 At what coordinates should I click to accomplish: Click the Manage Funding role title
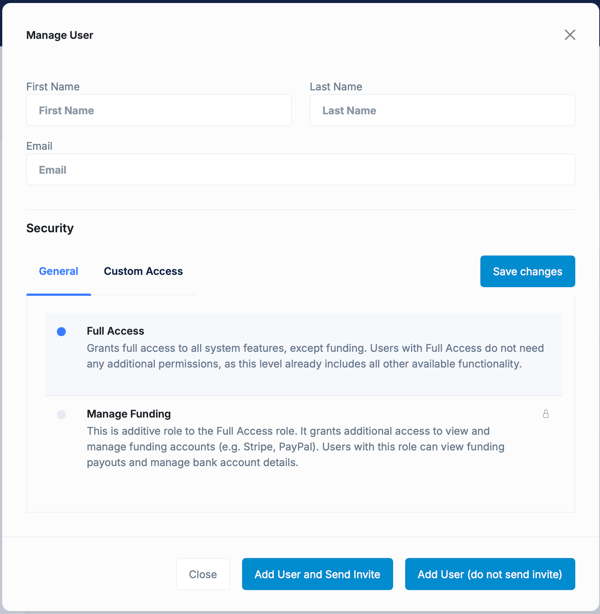click(128, 414)
